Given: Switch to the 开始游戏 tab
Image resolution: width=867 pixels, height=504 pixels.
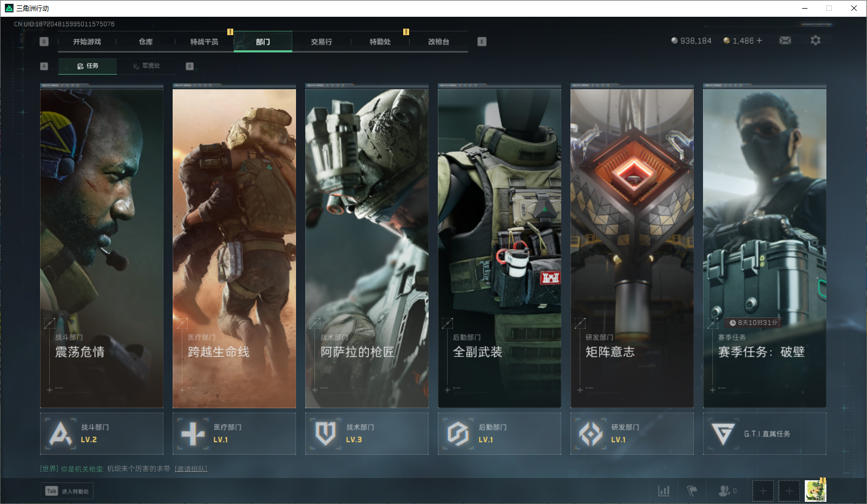Looking at the screenshot, I should point(87,42).
